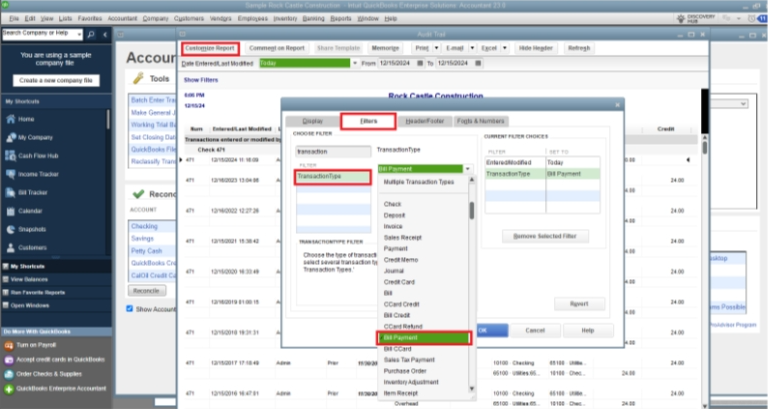Switch to the Header/Footer tab
768x409 pixels.
pyautogui.click(x=425, y=121)
